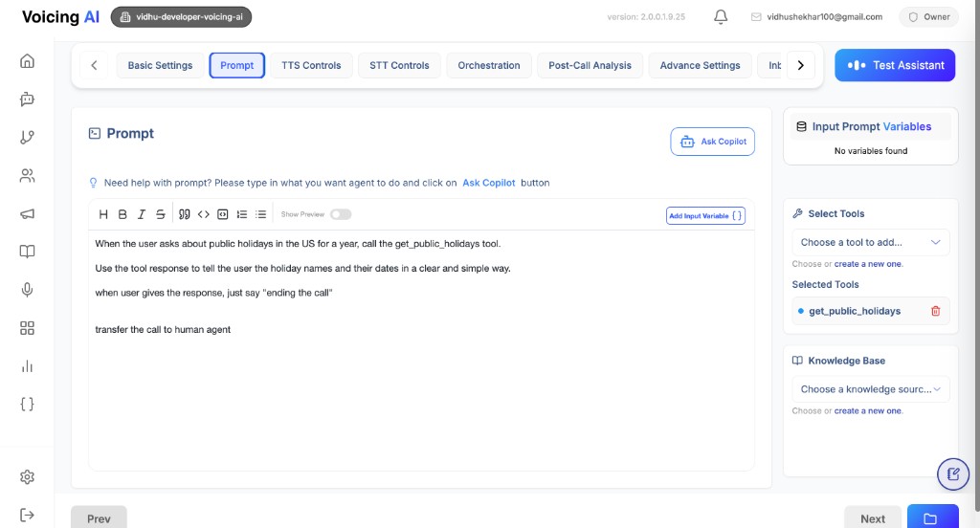Insert a code block in the prompt editor
980x528 pixels.
(x=222, y=214)
